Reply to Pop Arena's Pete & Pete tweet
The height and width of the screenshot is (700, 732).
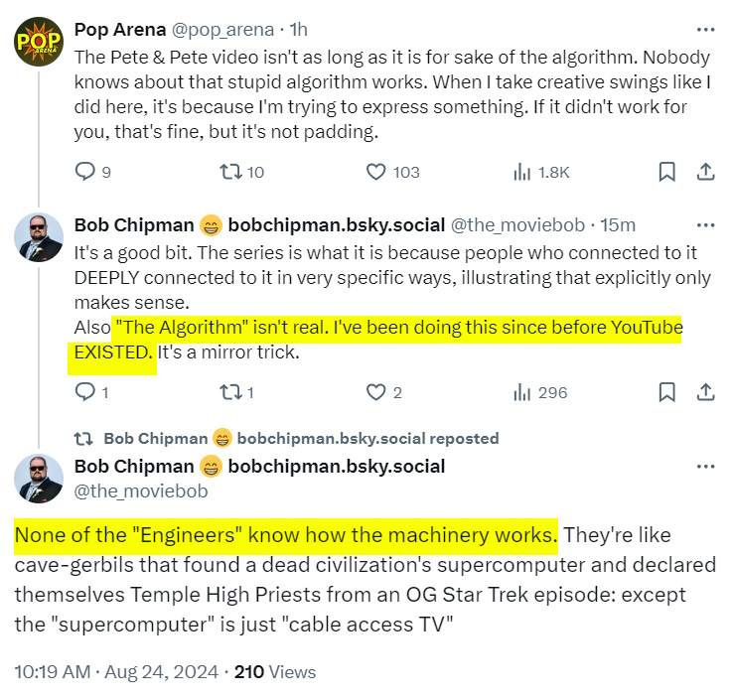coord(86,172)
